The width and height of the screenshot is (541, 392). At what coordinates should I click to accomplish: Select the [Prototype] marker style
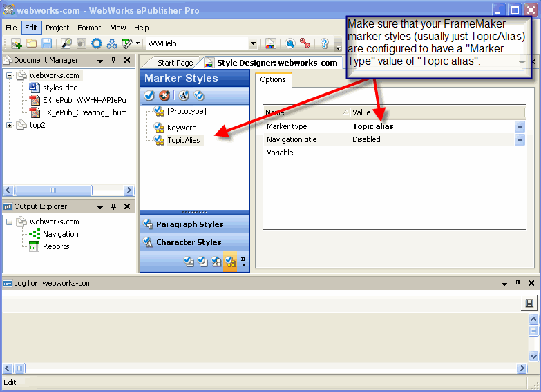point(187,111)
